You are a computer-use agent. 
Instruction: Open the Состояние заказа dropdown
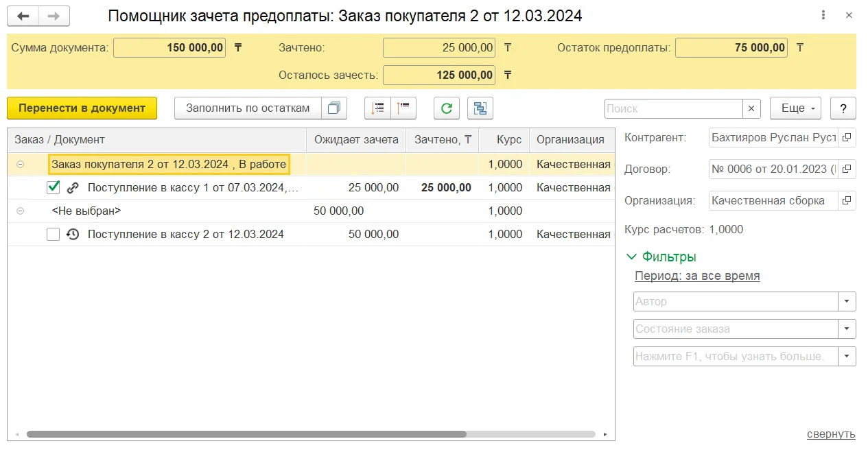tap(847, 329)
